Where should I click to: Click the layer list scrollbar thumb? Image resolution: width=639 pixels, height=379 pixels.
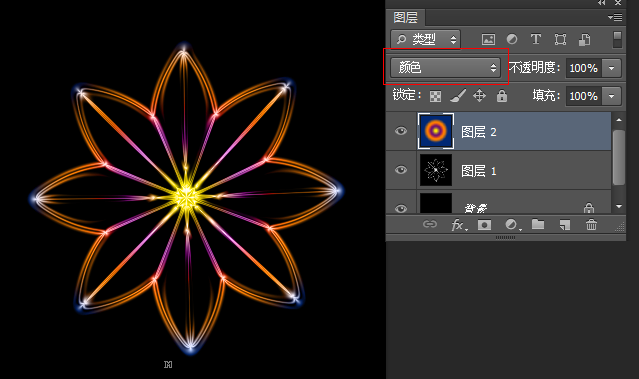[619, 157]
